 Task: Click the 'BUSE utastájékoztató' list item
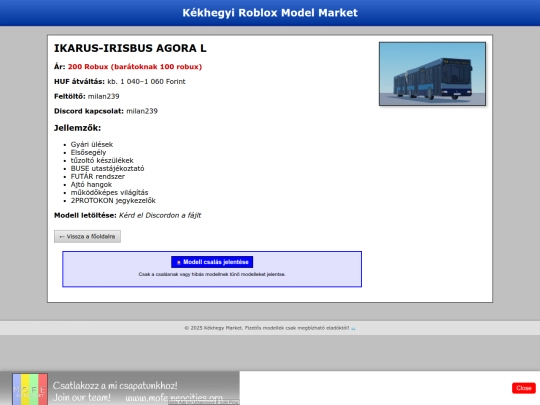coord(107,168)
